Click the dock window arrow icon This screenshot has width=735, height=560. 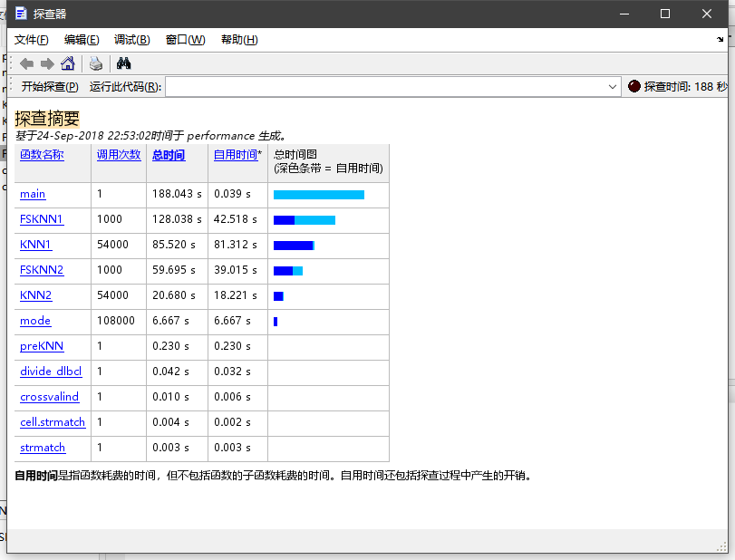720,39
